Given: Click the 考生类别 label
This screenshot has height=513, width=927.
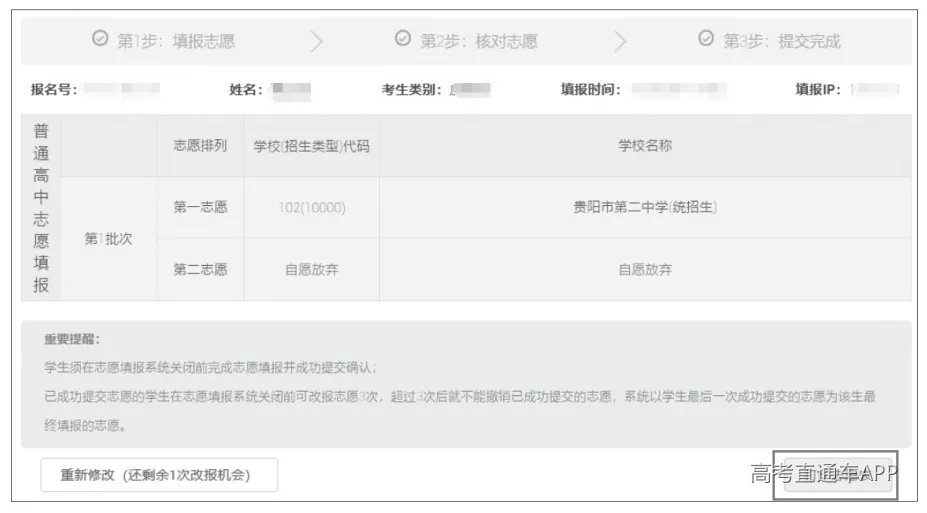Looking at the screenshot, I should coord(411,90).
